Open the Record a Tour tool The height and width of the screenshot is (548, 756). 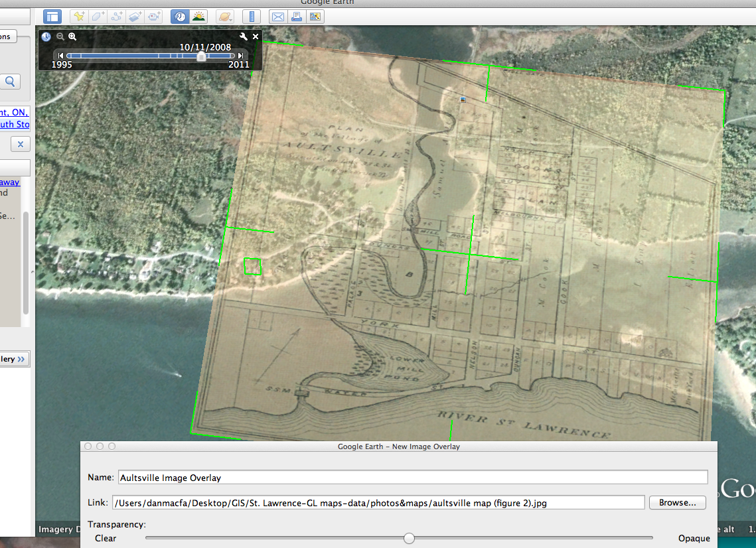click(x=153, y=16)
